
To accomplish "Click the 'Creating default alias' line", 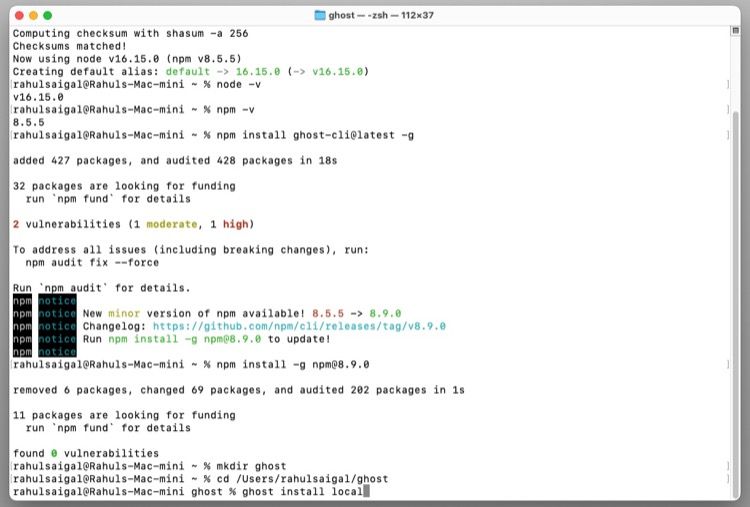I will (191, 72).
